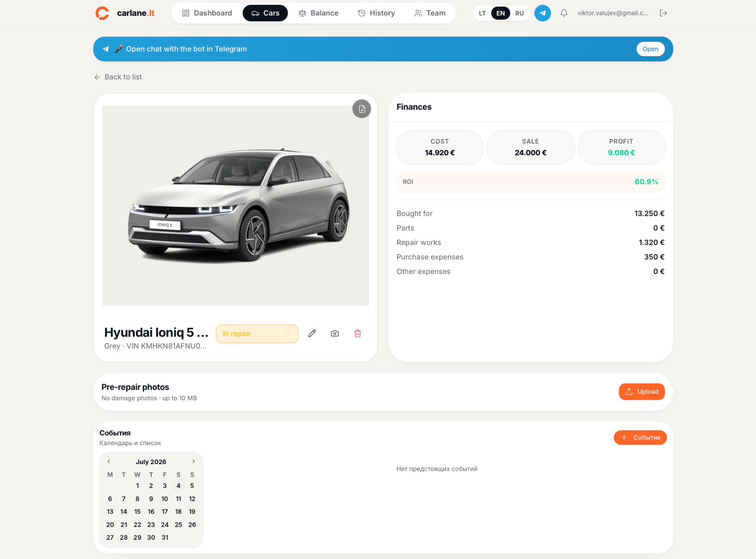Expand the In repair status dropdown
The width and height of the screenshot is (756, 559).
257,333
